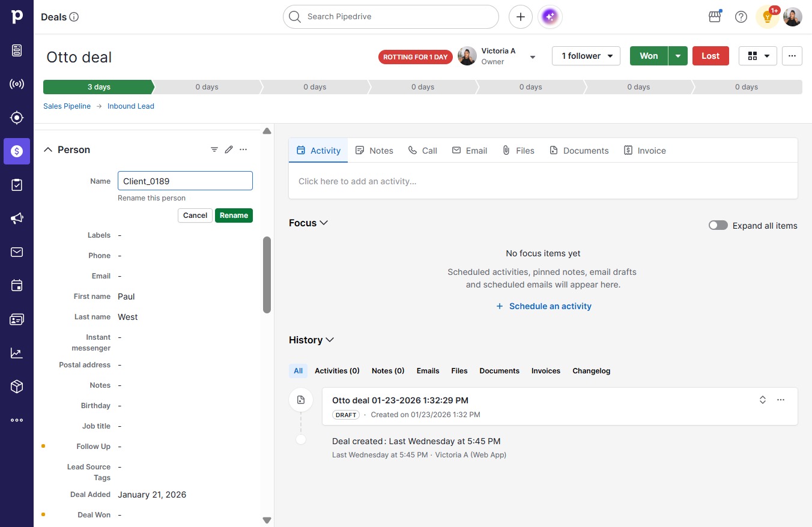
Task: Open the Insights chart sidebar icon
Action: (17, 353)
